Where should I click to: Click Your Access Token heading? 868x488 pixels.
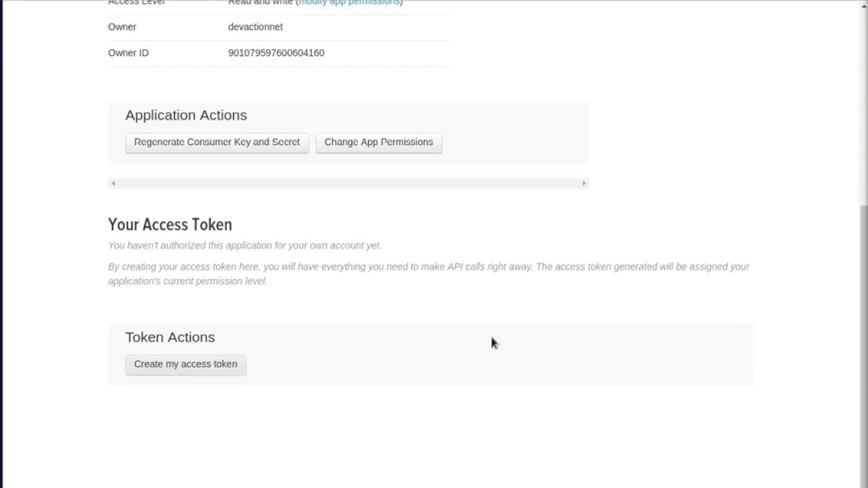170,224
